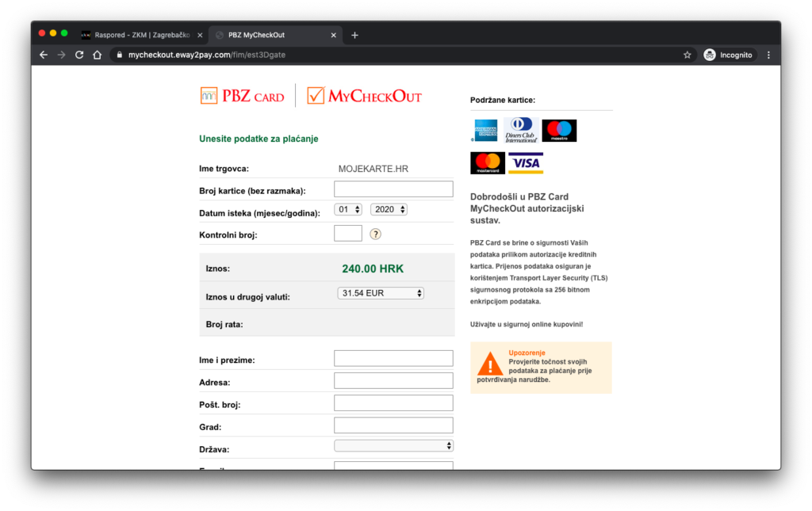
Task: Click the Diners Club International logo
Action: point(521,130)
